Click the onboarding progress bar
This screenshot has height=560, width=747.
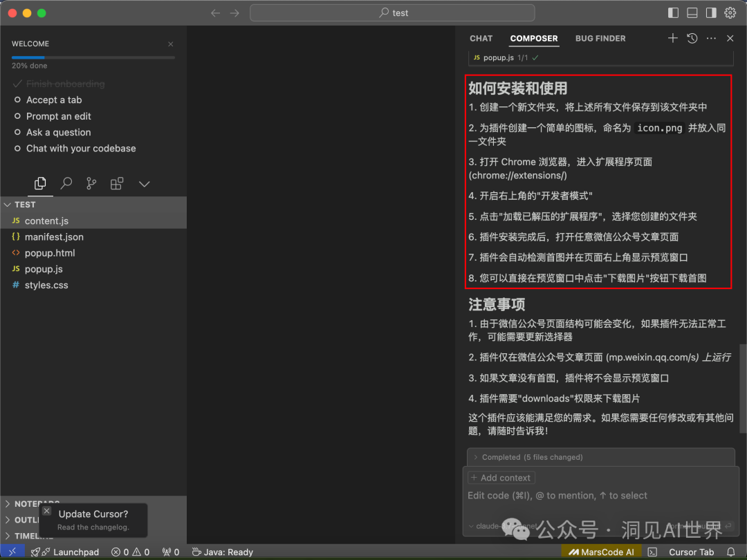[93, 57]
